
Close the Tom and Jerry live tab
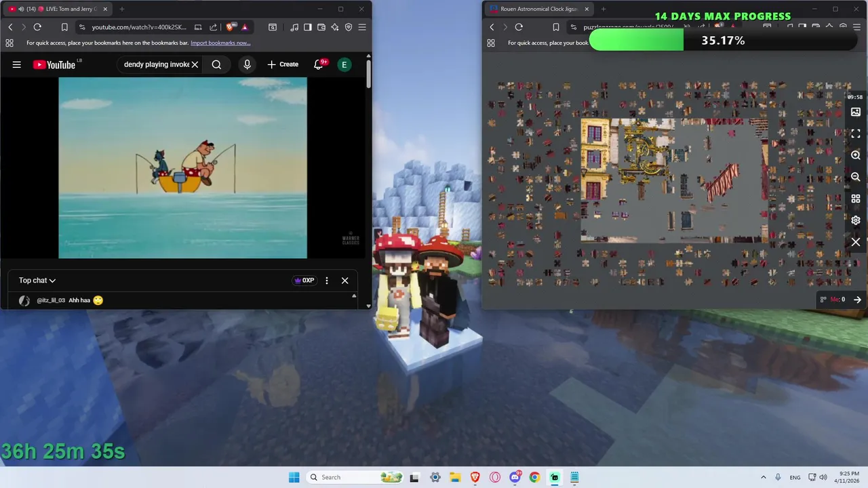105,9
